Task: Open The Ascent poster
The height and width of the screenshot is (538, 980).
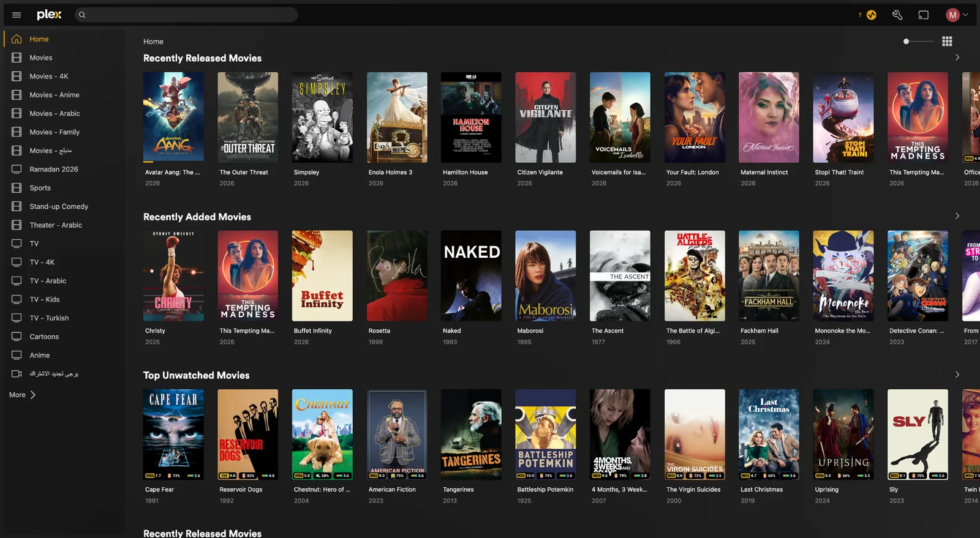Action: pyautogui.click(x=620, y=276)
